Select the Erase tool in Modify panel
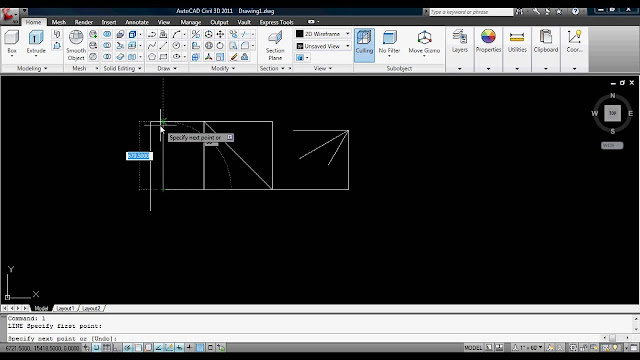This screenshot has width=640, height=360. (x=233, y=57)
